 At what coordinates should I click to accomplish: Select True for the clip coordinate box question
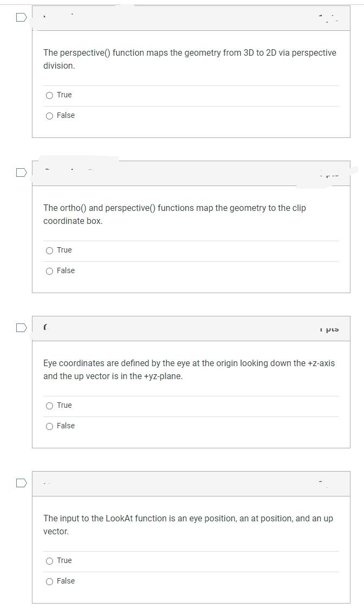point(49,250)
